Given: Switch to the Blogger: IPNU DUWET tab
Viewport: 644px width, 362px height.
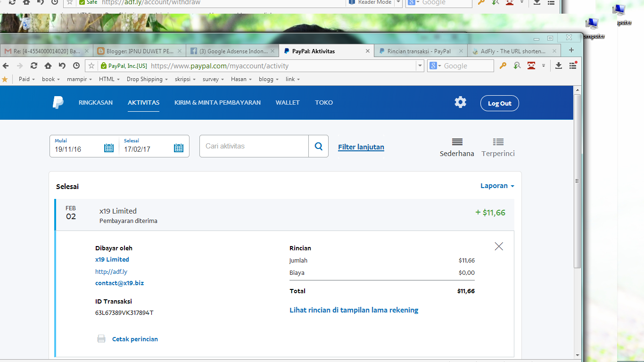Looking at the screenshot, I should [x=139, y=51].
